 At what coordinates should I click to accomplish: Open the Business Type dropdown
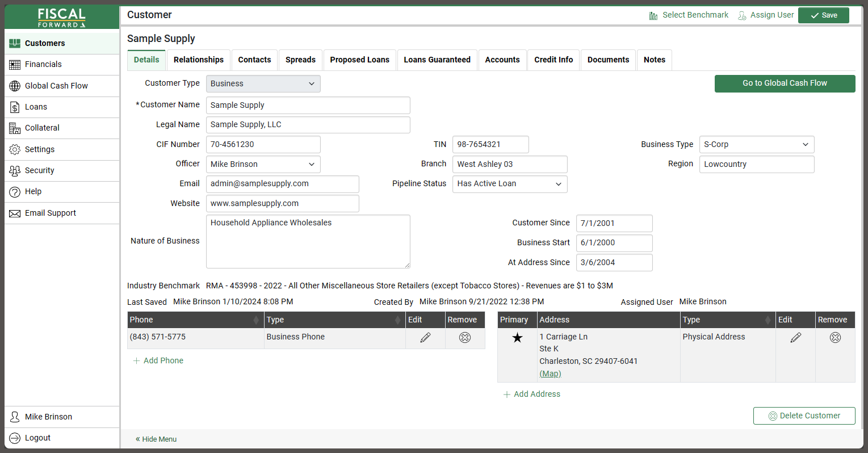[x=756, y=144]
